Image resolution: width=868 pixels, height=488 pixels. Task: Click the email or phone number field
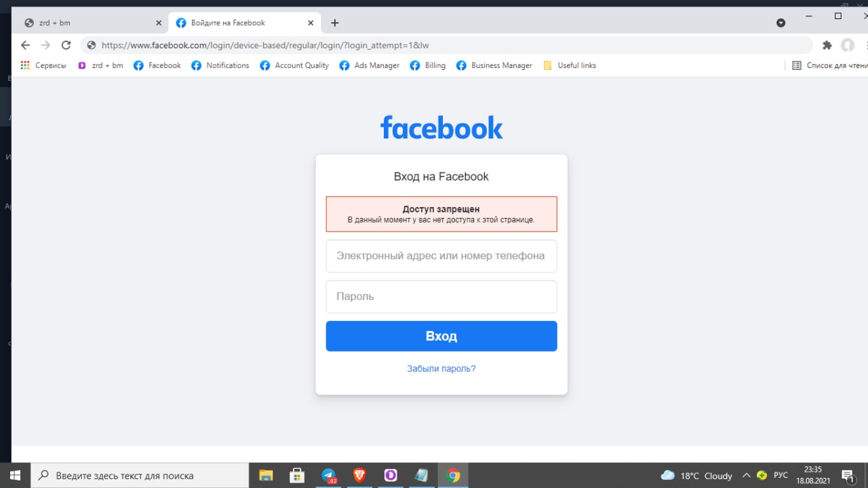(441, 256)
